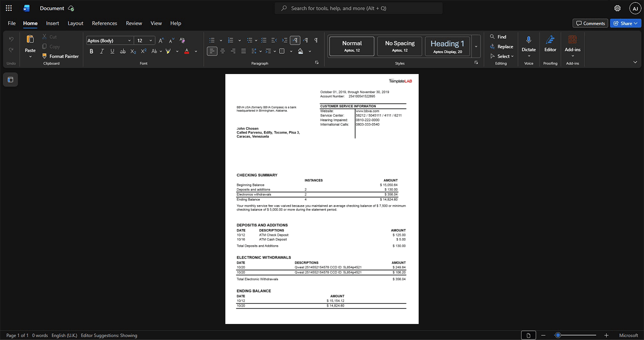Click the red font color button
Image resolution: width=644 pixels, height=340 pixels.
[x=187, y=51]
